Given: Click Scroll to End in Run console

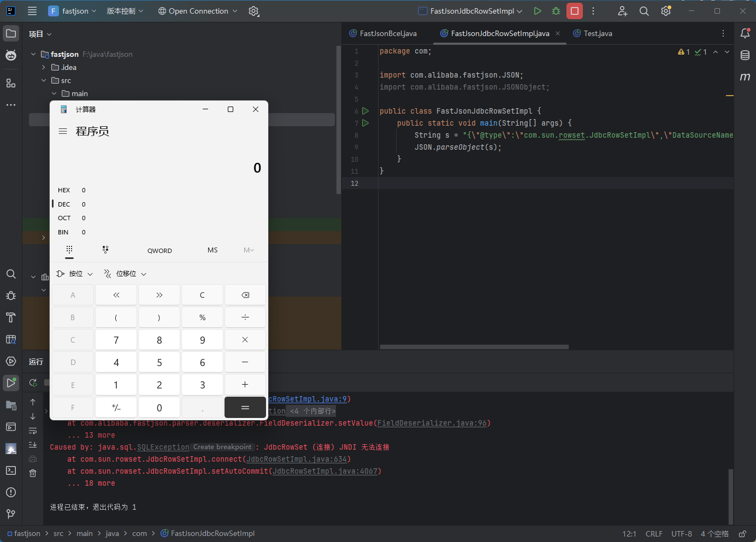Looking at the screenshot, I should tap(33, 445).
